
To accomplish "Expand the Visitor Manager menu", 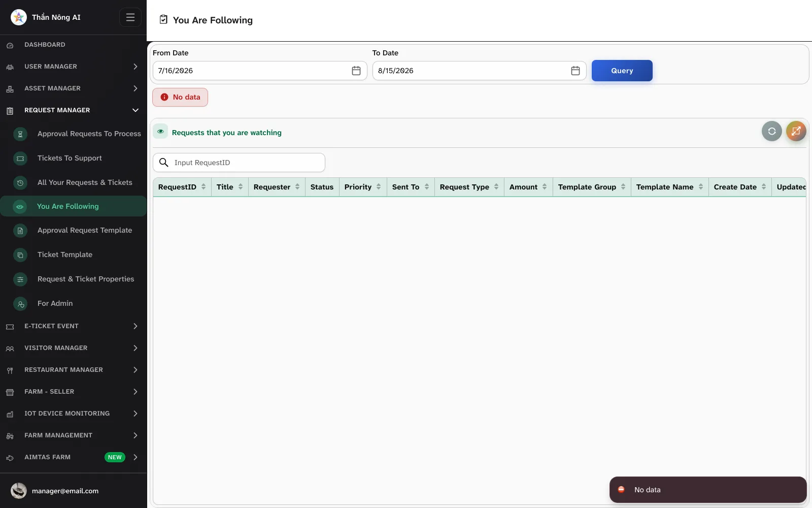I will pyautogui.click(x=136, y=348).
